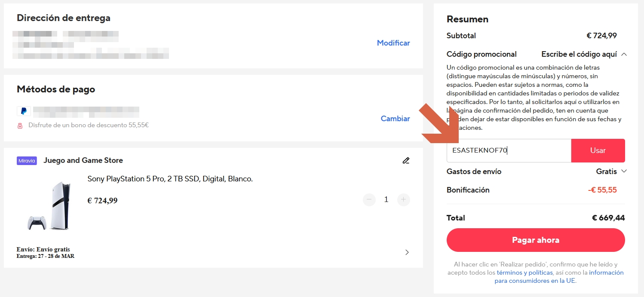Click the Resumen heading
Viewport: 644px width, 297px height.
click(467, 19)
